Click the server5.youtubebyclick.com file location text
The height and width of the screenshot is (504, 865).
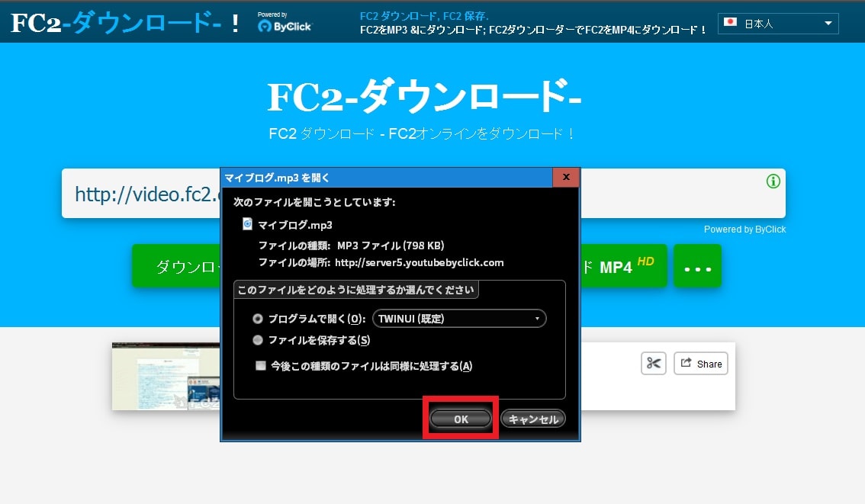coord(420,262)
